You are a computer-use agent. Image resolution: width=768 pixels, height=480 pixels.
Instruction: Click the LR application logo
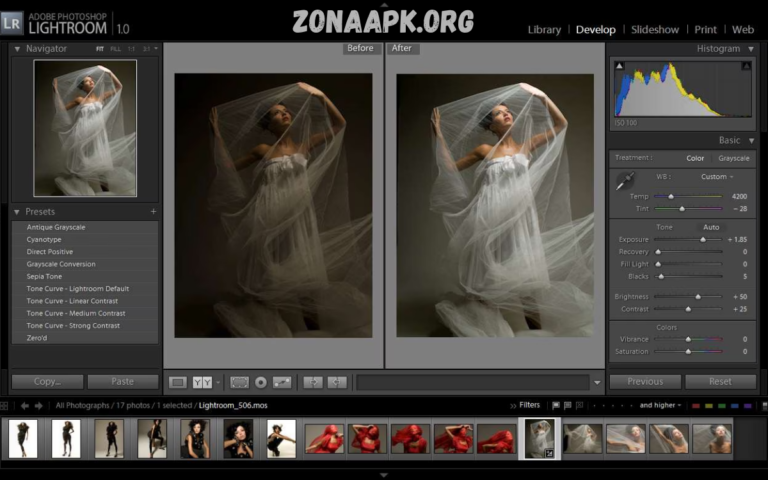[12, 23]
